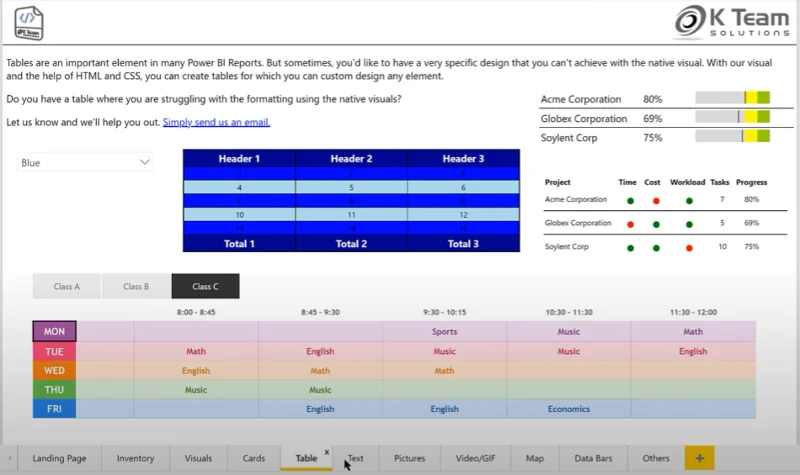The width and height of the screenshot is (800, 475).
Task: Click the 11:30 - 12:00 time header
Action: [x=693, y=312]
